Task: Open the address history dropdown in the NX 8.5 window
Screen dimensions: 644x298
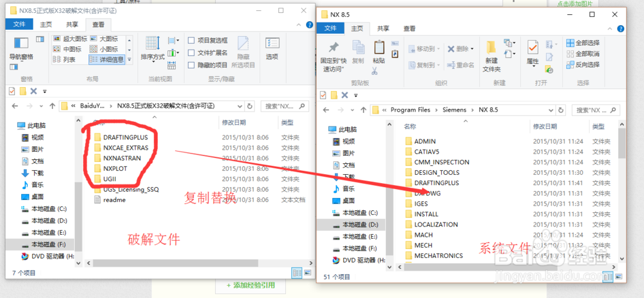Action: click(552, 110)
